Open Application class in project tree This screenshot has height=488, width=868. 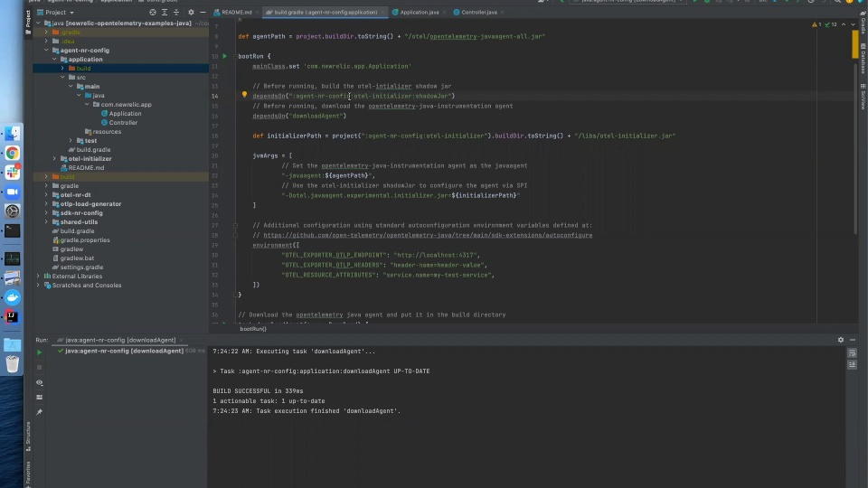125,114
